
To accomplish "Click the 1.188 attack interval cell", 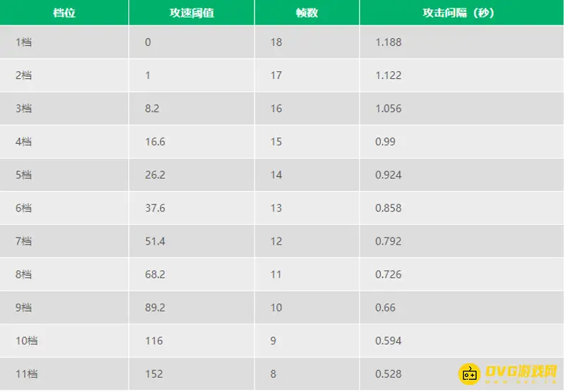I will [x=388, y=42].
